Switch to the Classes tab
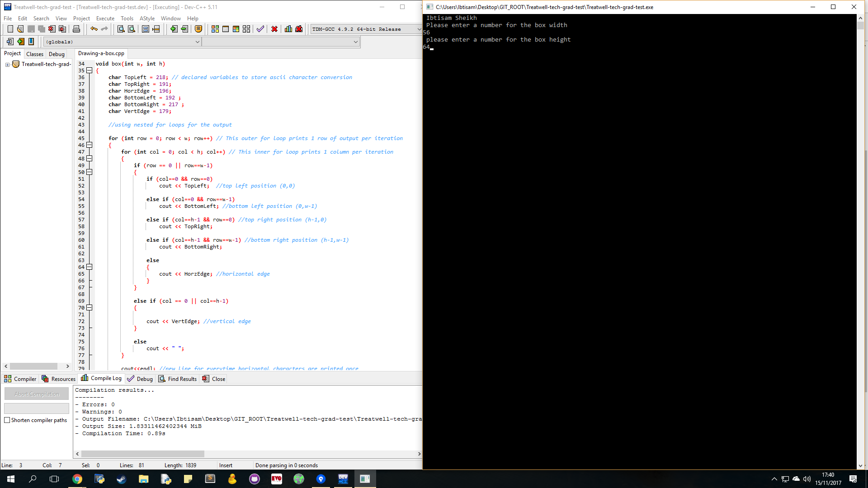The width and height of the screenshot is (868, 488). click(x=34, y=54)
